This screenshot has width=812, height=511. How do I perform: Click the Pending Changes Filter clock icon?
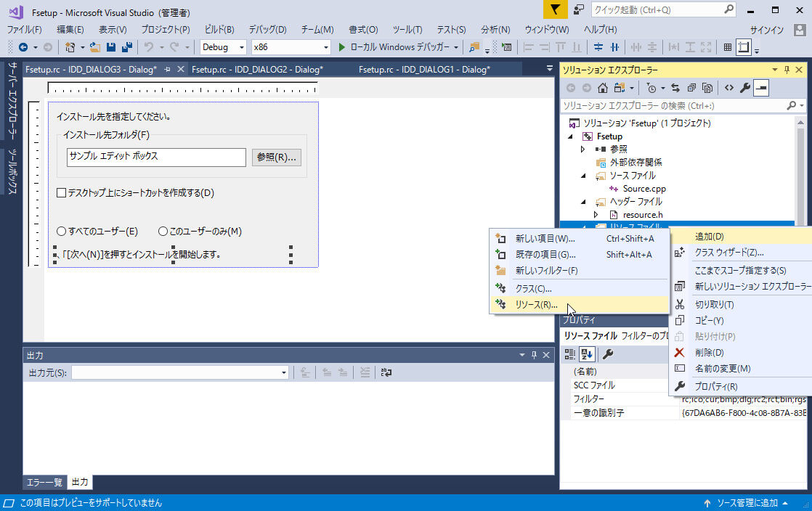(x=651, y=88)
